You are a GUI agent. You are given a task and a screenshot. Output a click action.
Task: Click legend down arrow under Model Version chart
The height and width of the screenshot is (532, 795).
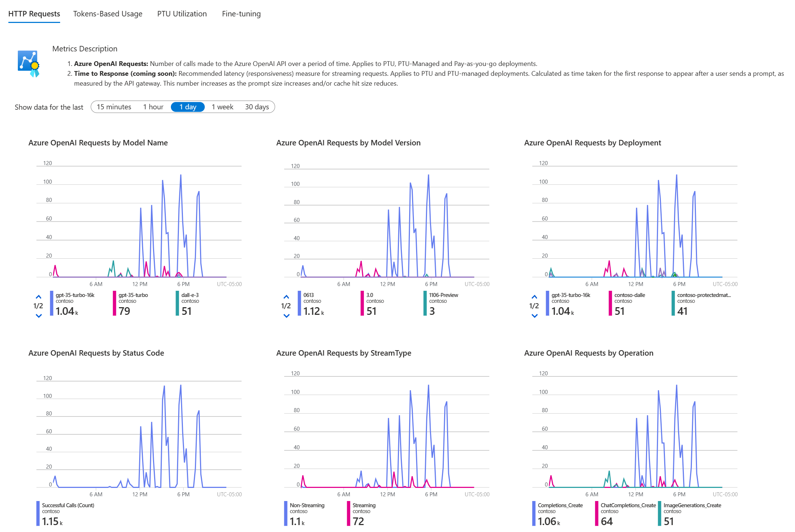(286, 316)
